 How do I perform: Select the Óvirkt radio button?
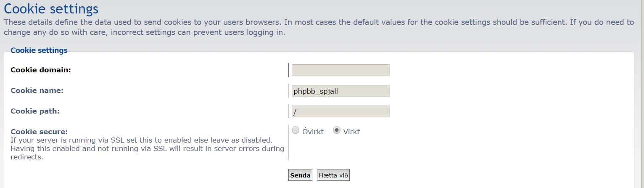[296, 130]
